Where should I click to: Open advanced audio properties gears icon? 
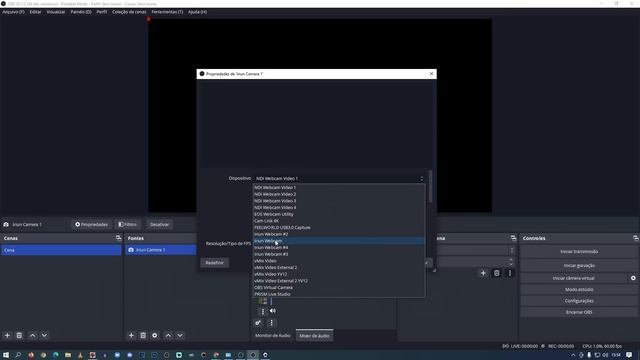coord(258,323)
